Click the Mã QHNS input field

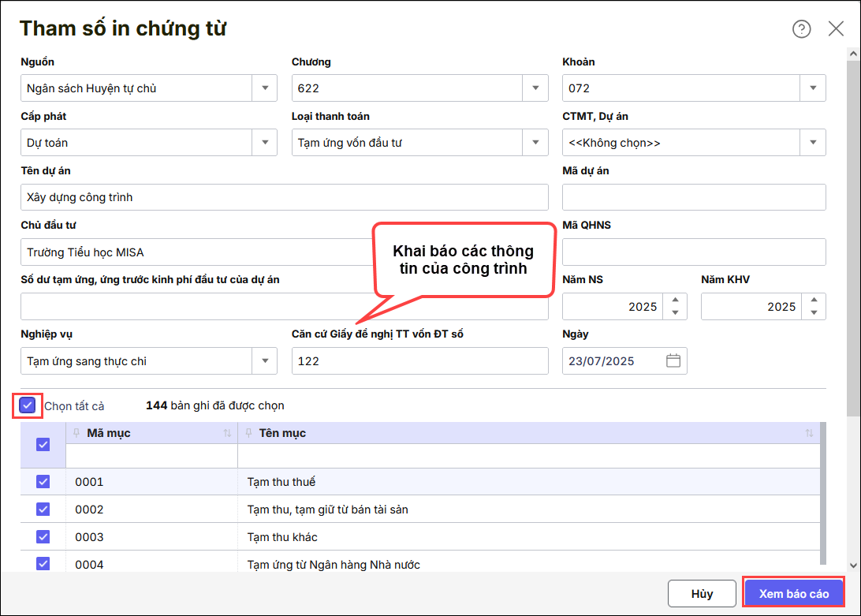694,252
